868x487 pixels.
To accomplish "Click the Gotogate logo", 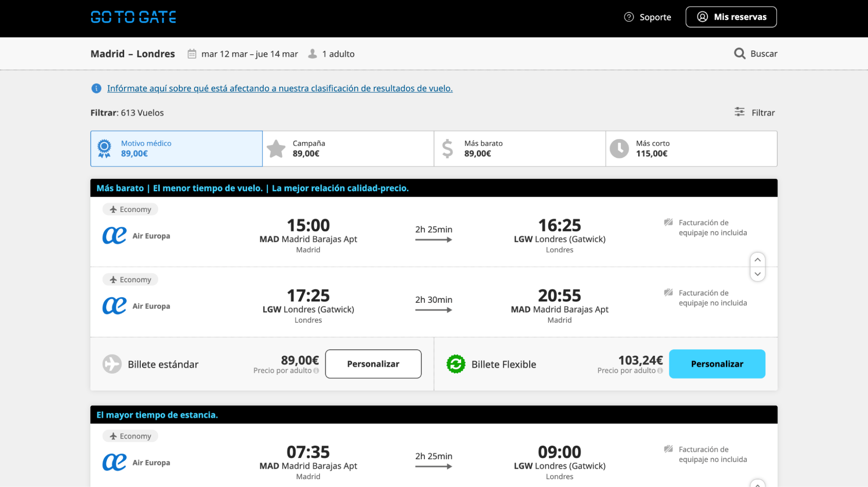I will [133, 17].
